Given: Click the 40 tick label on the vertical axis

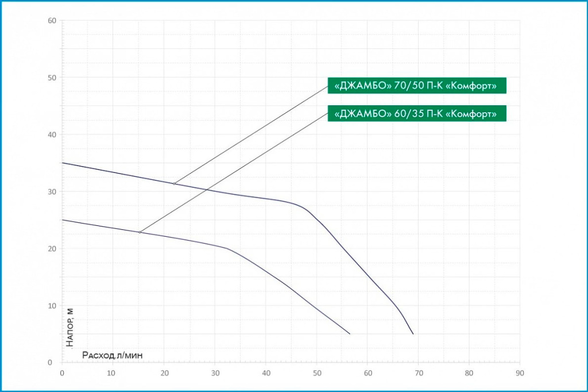Looking at the screenshot, I should click(x=52, y=135).
